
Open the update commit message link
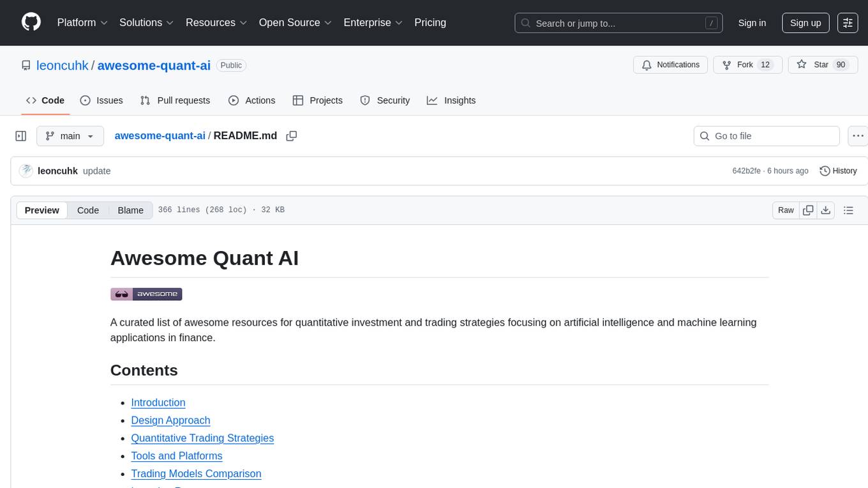coord(97,171)
